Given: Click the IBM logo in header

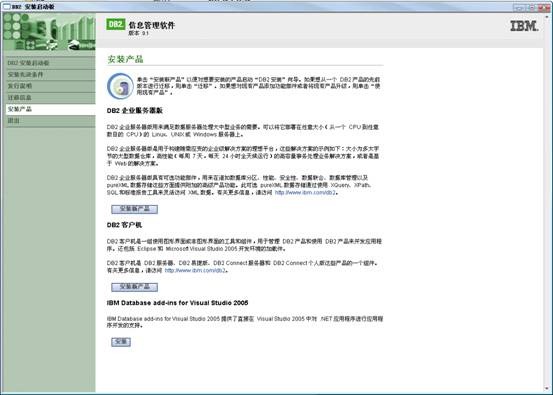Looking at the screenshot, I should pyautogui.click(x=524, y=26).
